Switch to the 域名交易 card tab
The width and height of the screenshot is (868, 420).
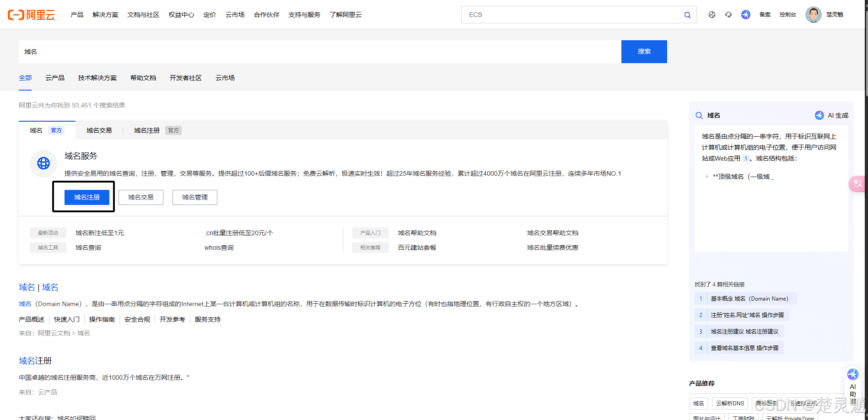coord(99,130)
